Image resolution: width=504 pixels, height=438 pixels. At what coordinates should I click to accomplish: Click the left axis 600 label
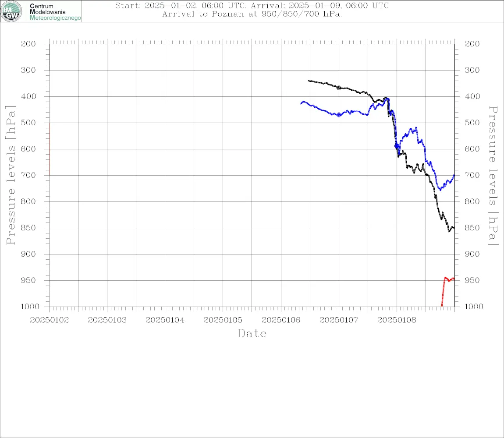(x=28, y=149)
